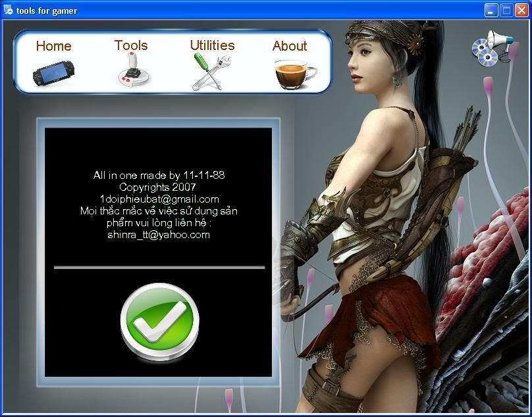Click the megaphone and discs sound icon

pos(492,47)
